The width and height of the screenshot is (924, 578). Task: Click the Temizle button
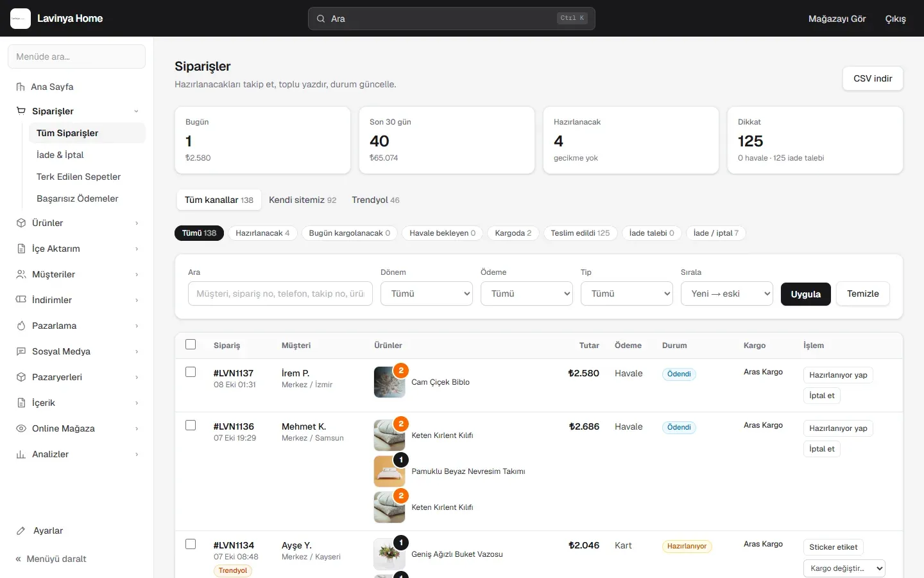pos(863,293)
